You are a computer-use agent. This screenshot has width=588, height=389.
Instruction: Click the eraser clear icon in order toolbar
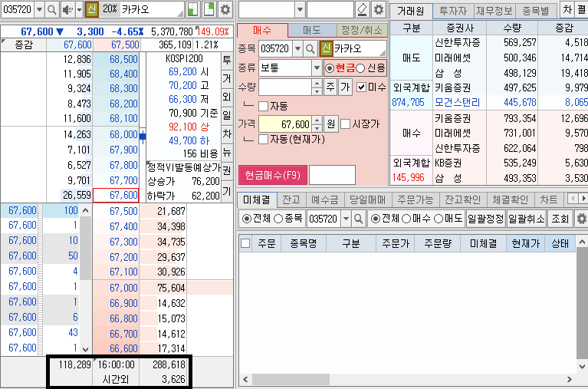point(362,10)
